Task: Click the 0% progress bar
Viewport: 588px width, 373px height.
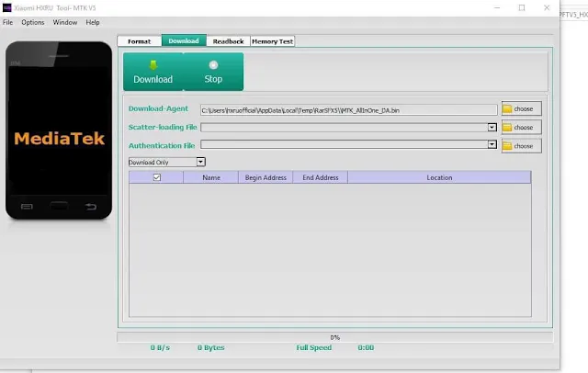Action: coord(334,337)
